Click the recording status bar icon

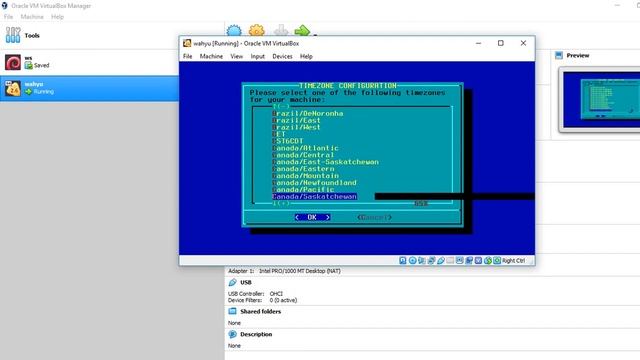point(469,260)
